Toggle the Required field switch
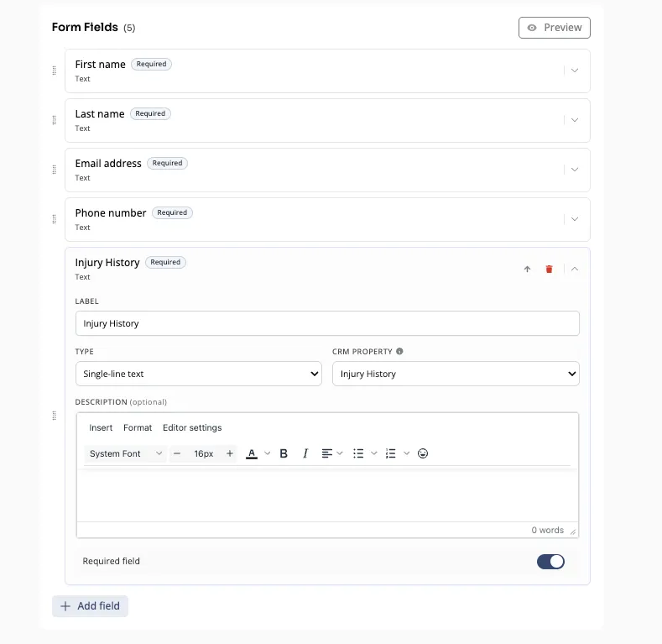Image resolution: width=662 pixels, height=644 pixels. pos(550,561)
